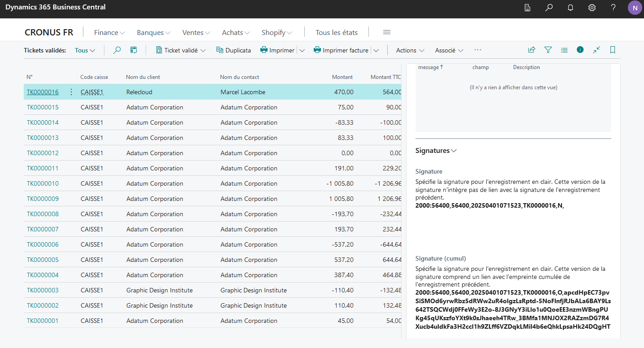Image resolution: width=644 pixels, height=348 pixels.
Task: Show more options for row TK0000016
Action: click(x=71, y=92)
